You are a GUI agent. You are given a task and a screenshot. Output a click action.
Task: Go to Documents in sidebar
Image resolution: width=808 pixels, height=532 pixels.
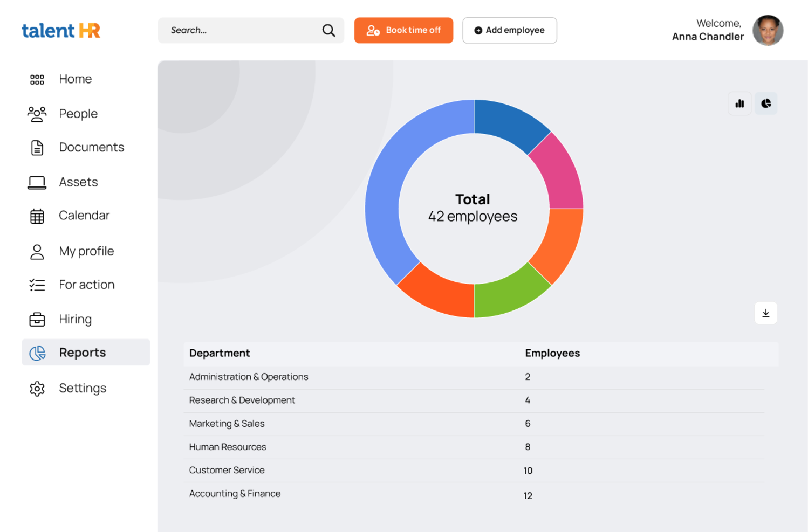coord(91,147)
